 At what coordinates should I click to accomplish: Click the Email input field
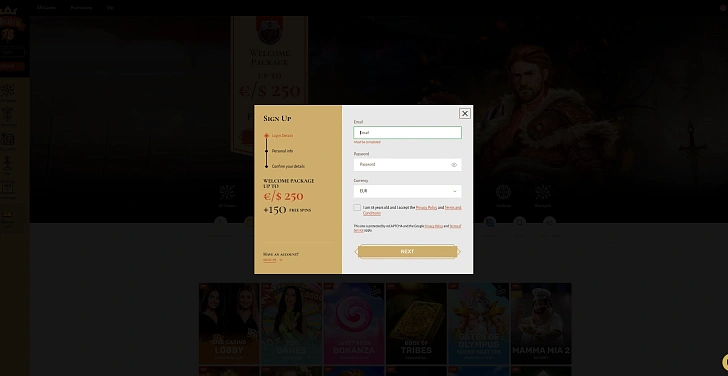[407, 133]
